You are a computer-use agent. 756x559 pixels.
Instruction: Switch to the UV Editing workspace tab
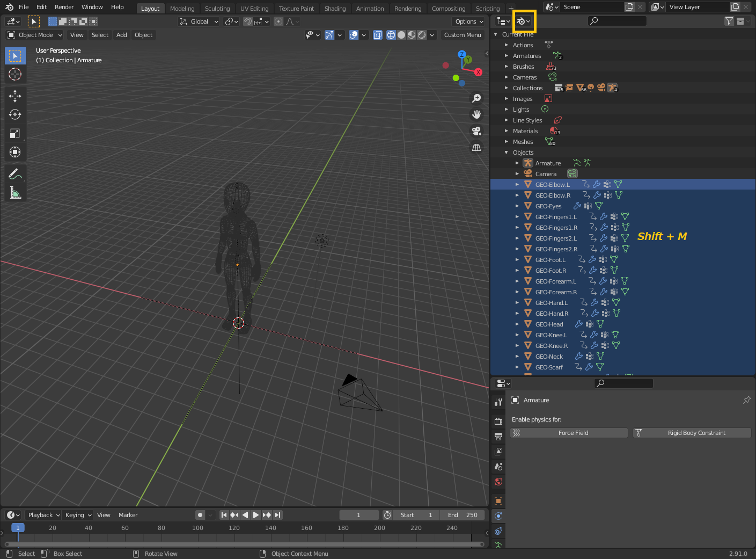(x=254, y=9)
